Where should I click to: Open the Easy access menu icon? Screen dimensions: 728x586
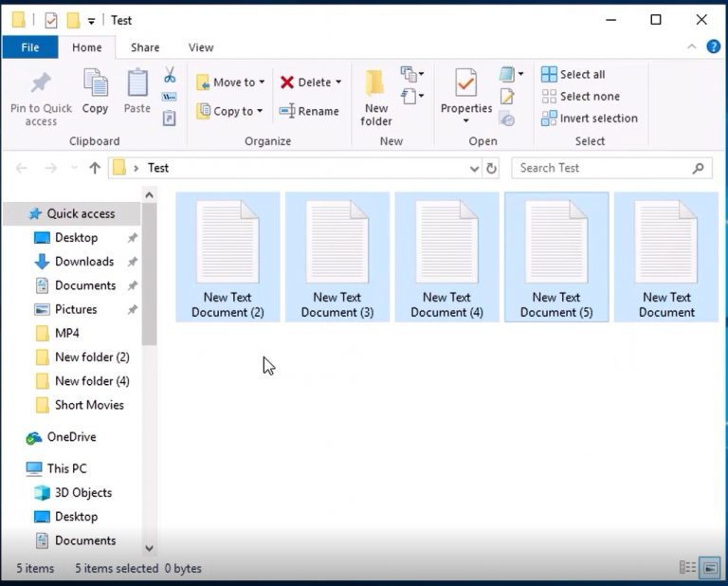click(x=411, y=96)
